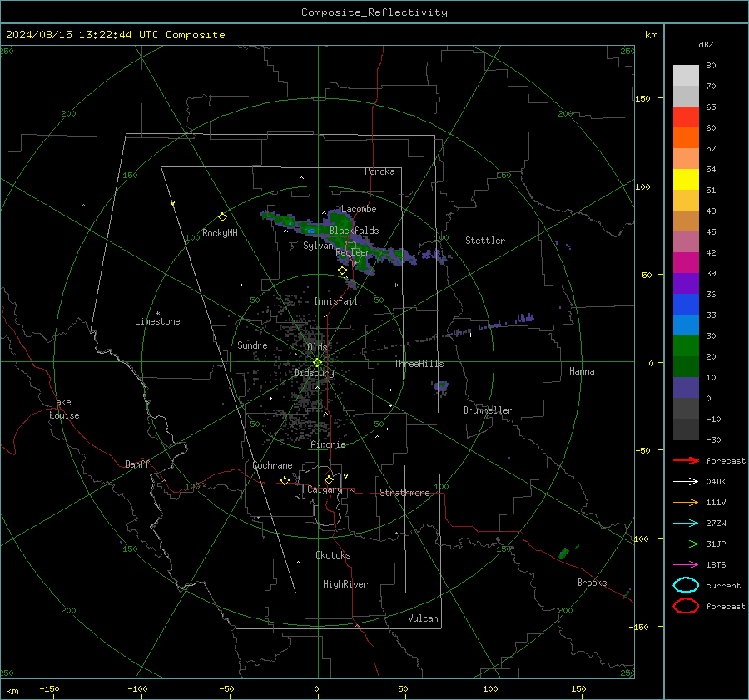This screenshot has height=700, width=749.
Task: Click the Okotoks city label
Action: 333,555
